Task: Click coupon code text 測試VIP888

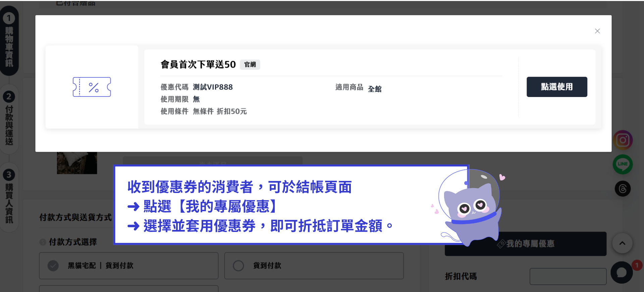Action: (213, 87)
